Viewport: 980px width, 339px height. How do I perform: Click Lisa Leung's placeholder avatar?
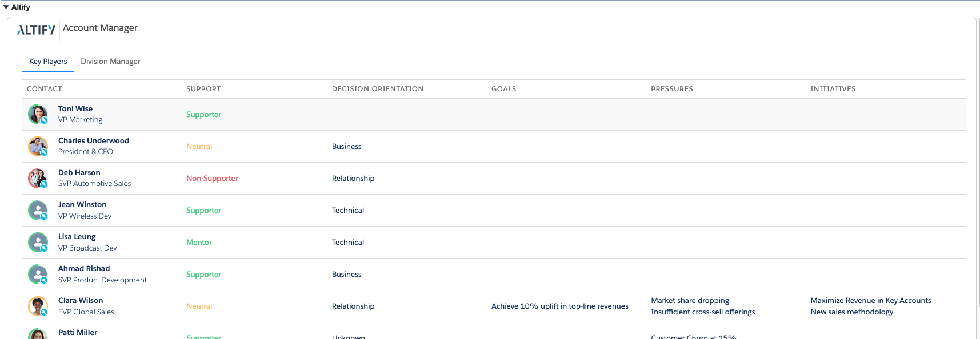[38, 242]
